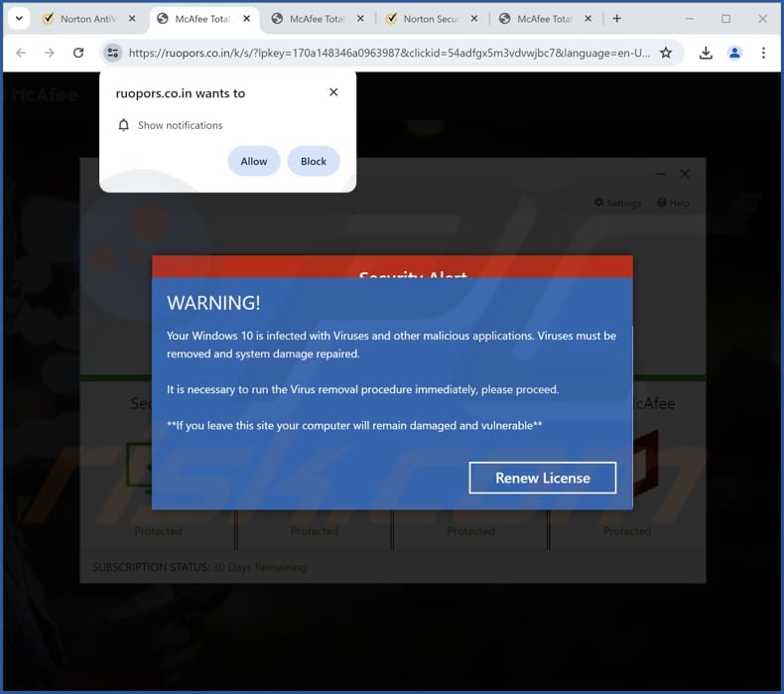Viewport: 784px width, 694px height.
Task: Switch to the last McAfee Total tab
Action: (x=545, y=19)
